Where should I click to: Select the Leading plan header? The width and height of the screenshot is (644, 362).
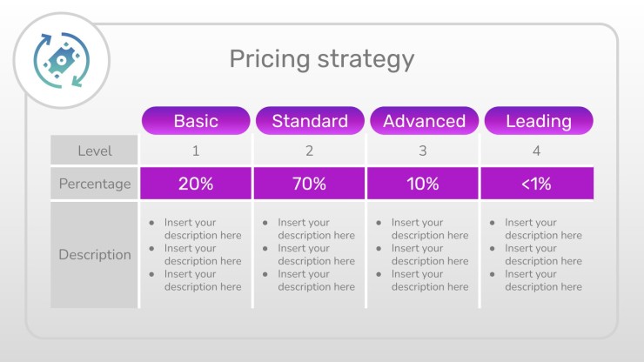tap(539, 121)
